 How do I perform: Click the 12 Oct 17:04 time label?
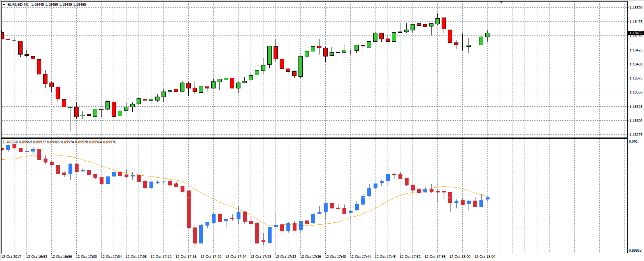click(111, 257)
